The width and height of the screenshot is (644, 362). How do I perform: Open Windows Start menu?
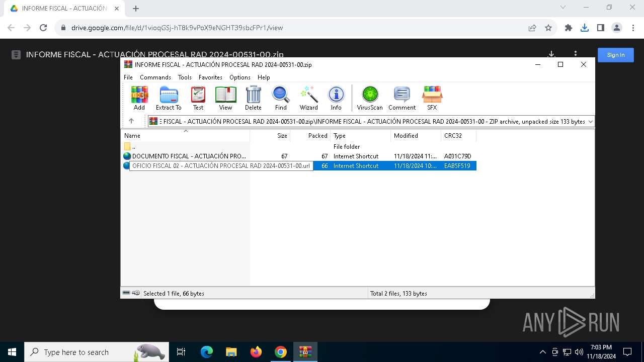12,352
